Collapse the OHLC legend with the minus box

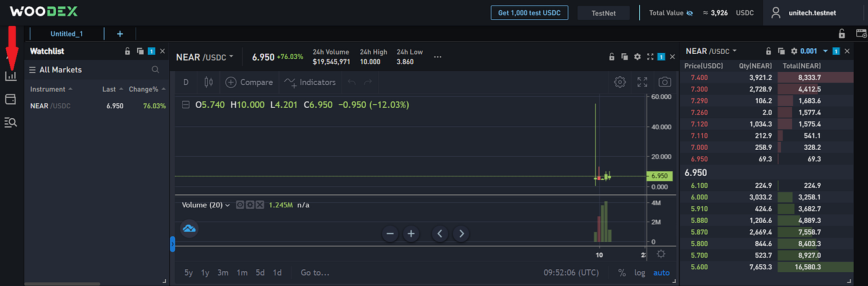[185, 105]
